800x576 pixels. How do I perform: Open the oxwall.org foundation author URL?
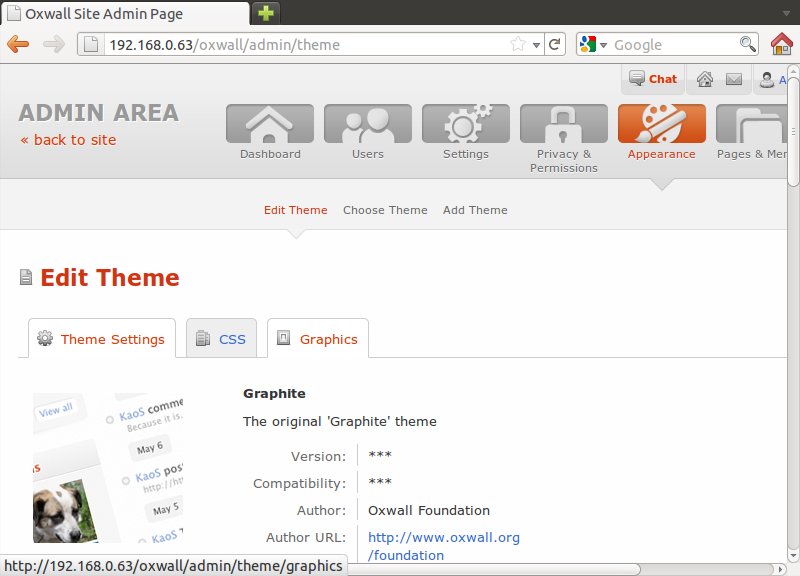point(443,546)
